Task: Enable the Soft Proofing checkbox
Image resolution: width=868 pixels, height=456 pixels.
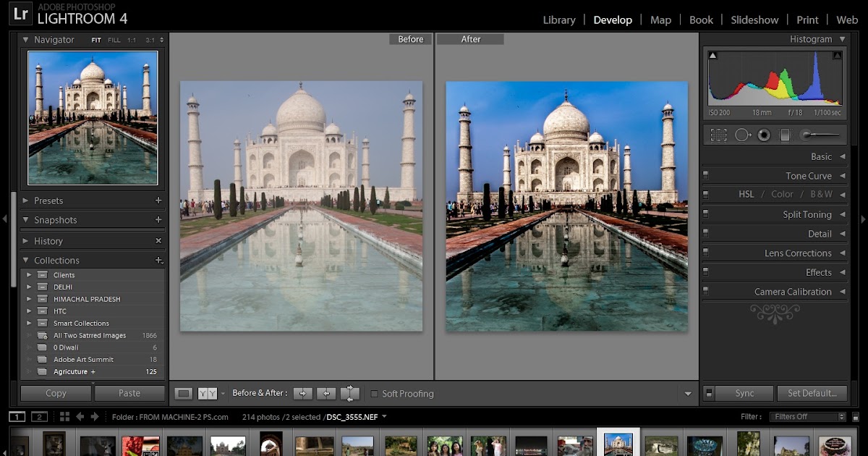Action: 374,394
